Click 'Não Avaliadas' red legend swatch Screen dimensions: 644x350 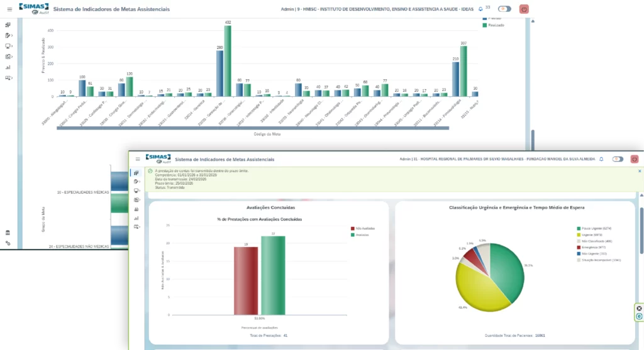click(x=353, y=229)
